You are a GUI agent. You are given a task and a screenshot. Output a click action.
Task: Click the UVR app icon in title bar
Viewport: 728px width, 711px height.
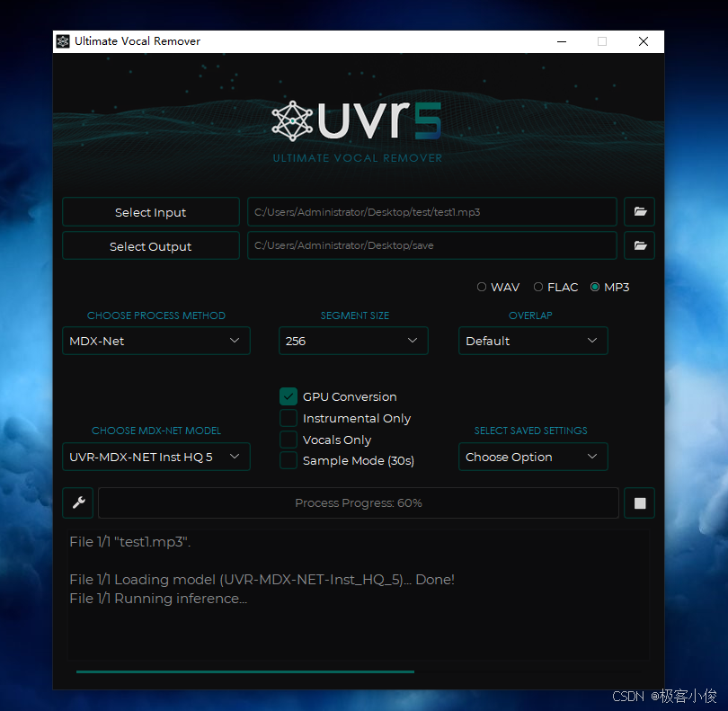click(63, 41)
